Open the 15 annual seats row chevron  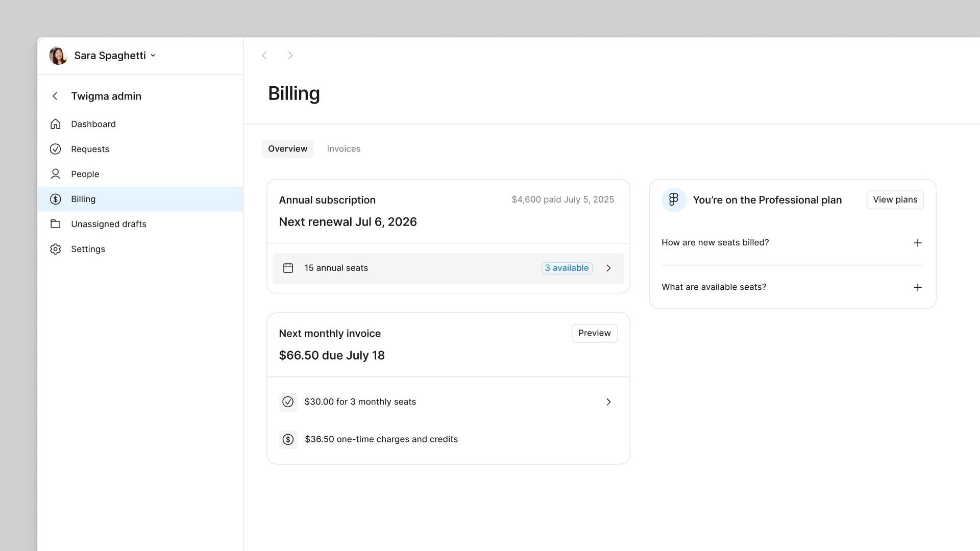click(608, 268)
